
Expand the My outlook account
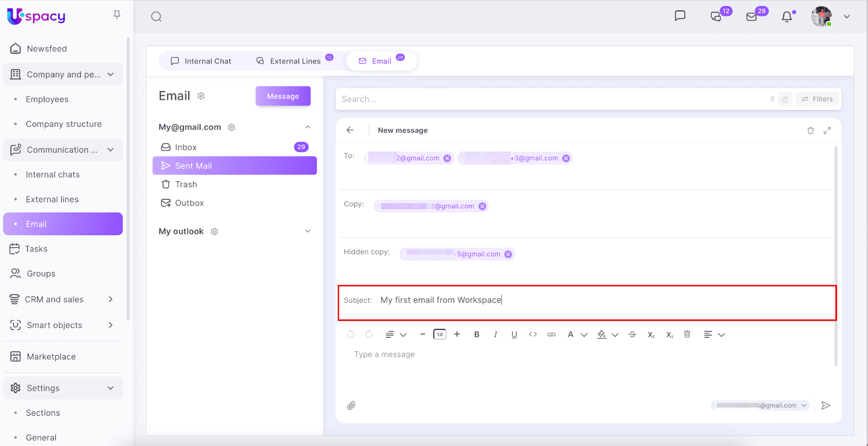click(x=308, y=231)
